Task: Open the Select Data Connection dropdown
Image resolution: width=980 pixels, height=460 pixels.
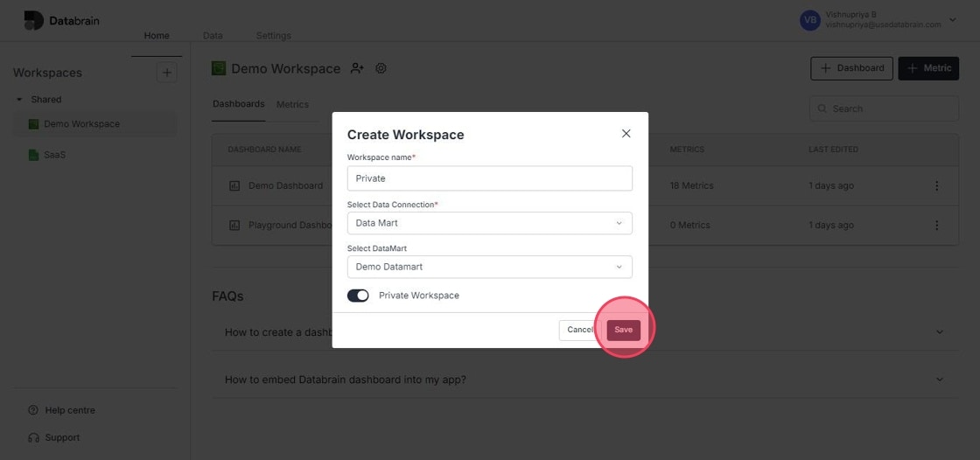Action: point(489,223)
